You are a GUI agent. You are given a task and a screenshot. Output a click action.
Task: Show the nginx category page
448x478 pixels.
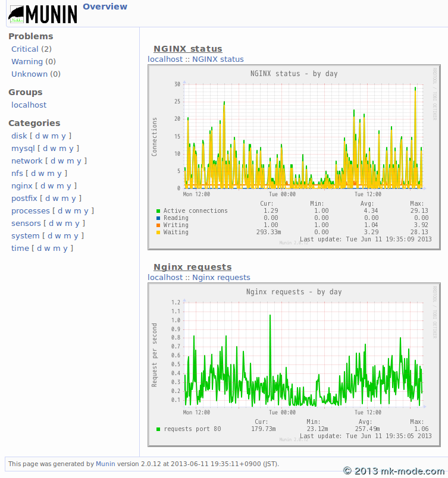click(22, 186)
